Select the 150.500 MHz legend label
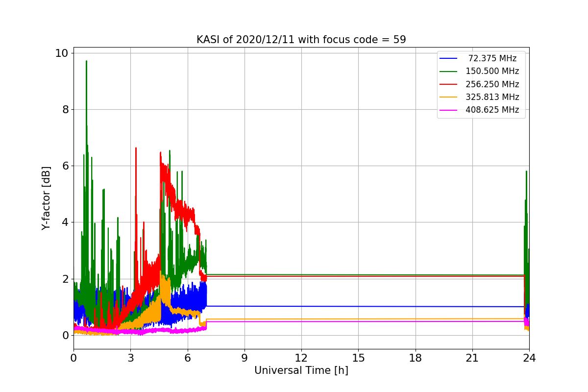The height and width of the screenshot is (392, 588). [492, 71]
